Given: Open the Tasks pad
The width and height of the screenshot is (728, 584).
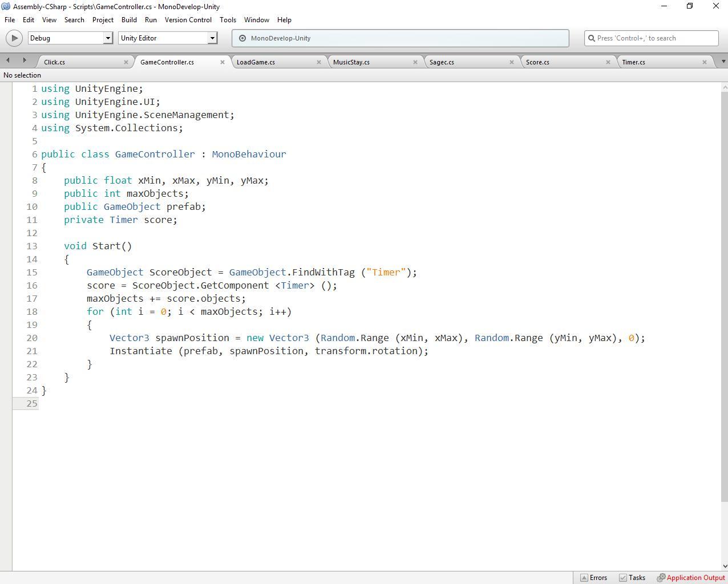Looking at the screenshot, I should [632, 578].
